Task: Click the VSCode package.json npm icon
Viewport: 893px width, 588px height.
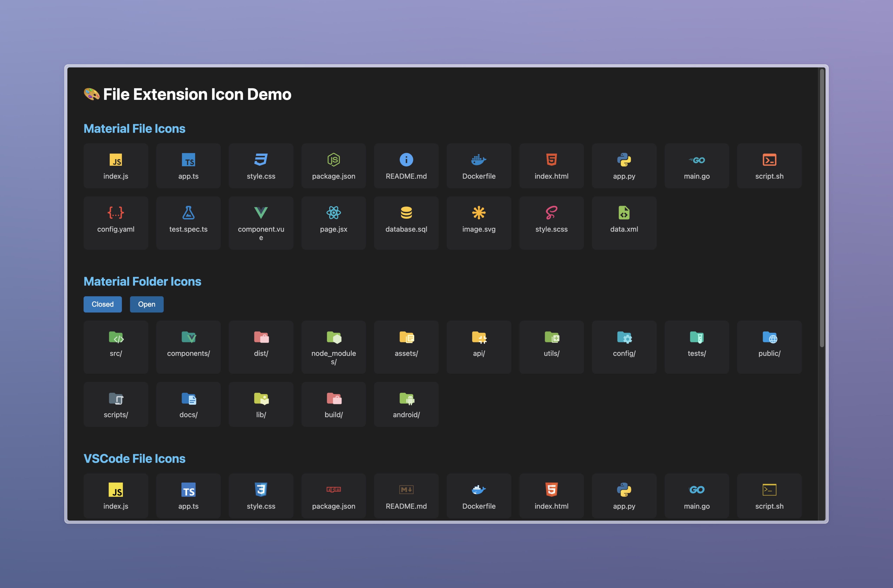Action: tap(334, 489)
